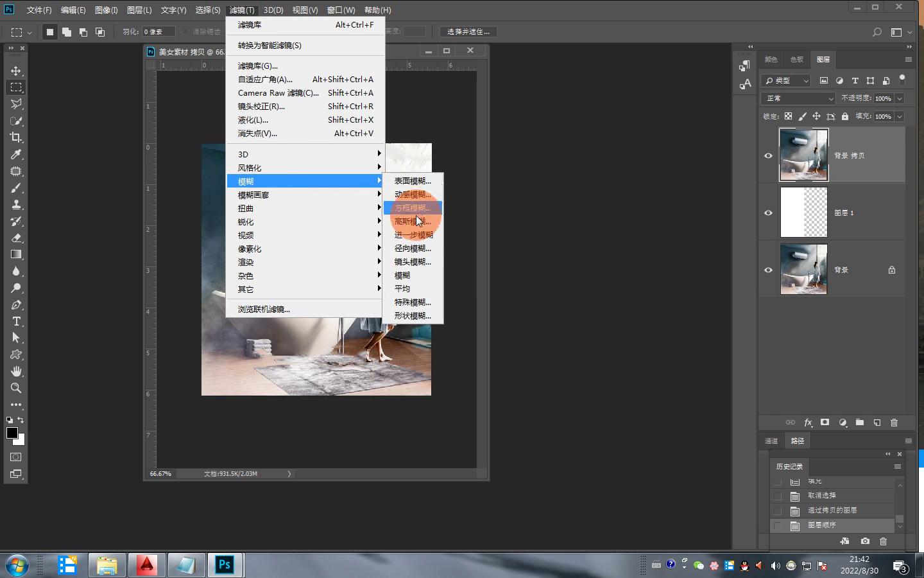Viewport: 924px width, 578px height.
Task: Select the Horizontal Type tool
Action: click(16, 321)
